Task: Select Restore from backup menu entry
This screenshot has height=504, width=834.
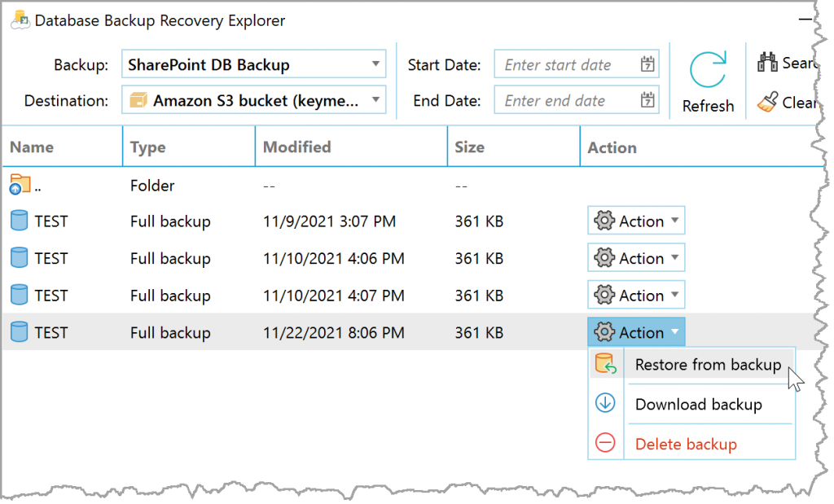Action: 708,365
